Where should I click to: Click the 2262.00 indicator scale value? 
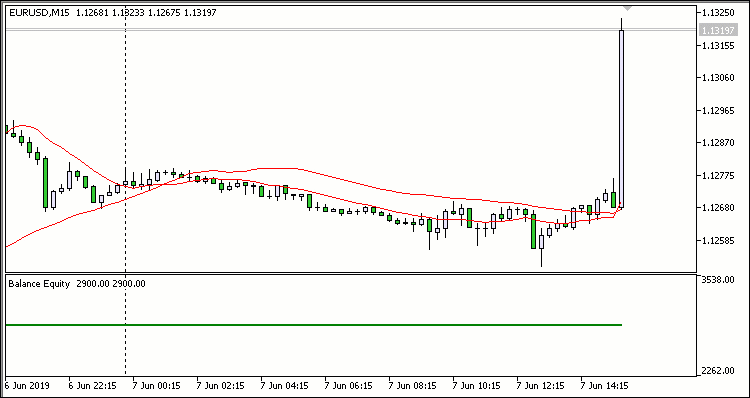tap(718, 371)
